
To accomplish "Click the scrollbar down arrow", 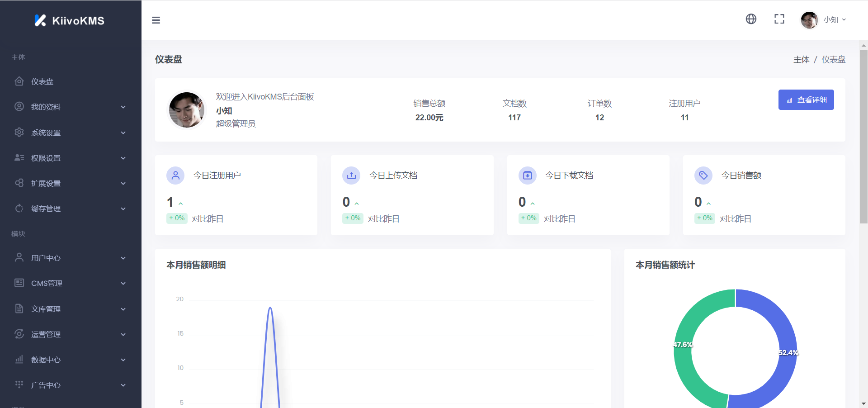I will [863, 403].
